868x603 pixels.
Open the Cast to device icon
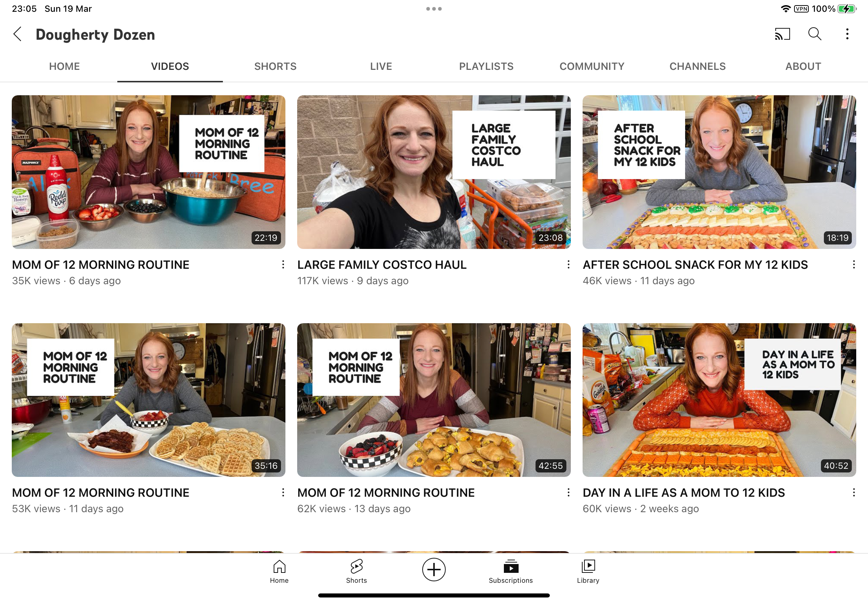pos(782,34)
